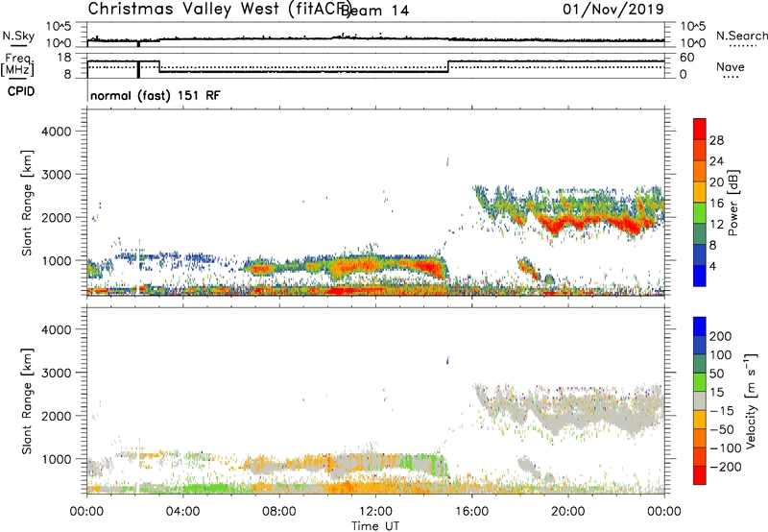Click the '28' power colorbar value

pyautogui.click(x=716, y=140)
